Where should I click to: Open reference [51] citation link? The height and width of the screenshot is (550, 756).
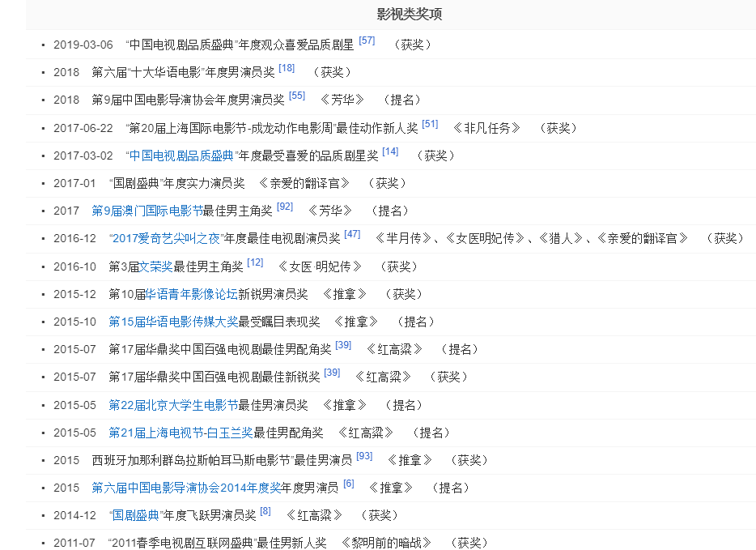point(430,125)
